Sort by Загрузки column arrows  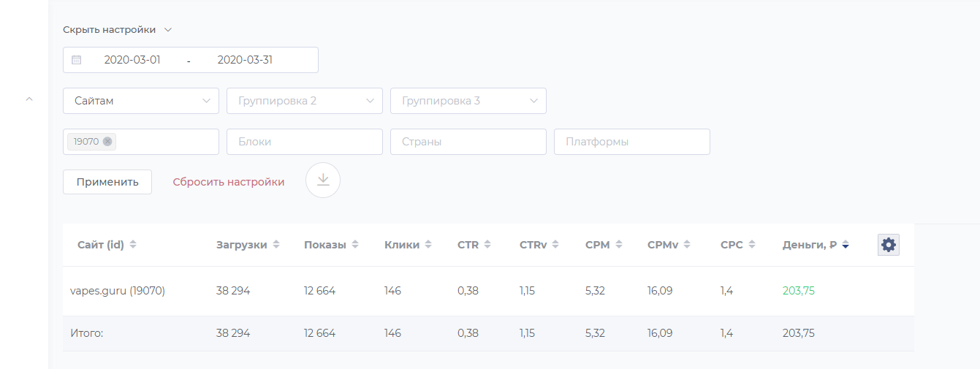coord(276,245)
